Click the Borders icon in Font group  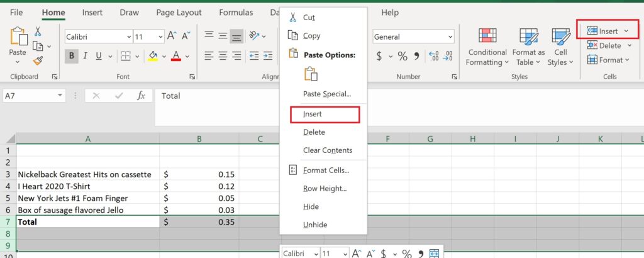[126, 56]
